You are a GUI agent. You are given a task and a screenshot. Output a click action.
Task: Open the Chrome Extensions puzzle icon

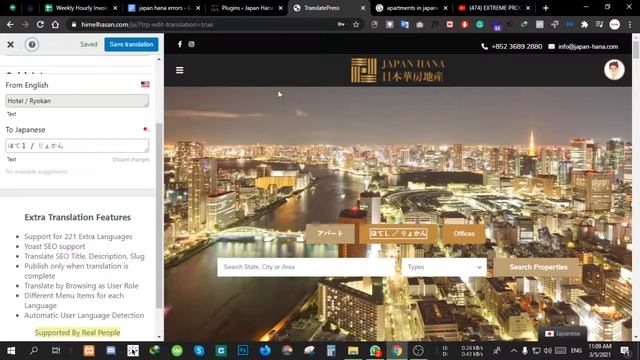pos(584,24)
